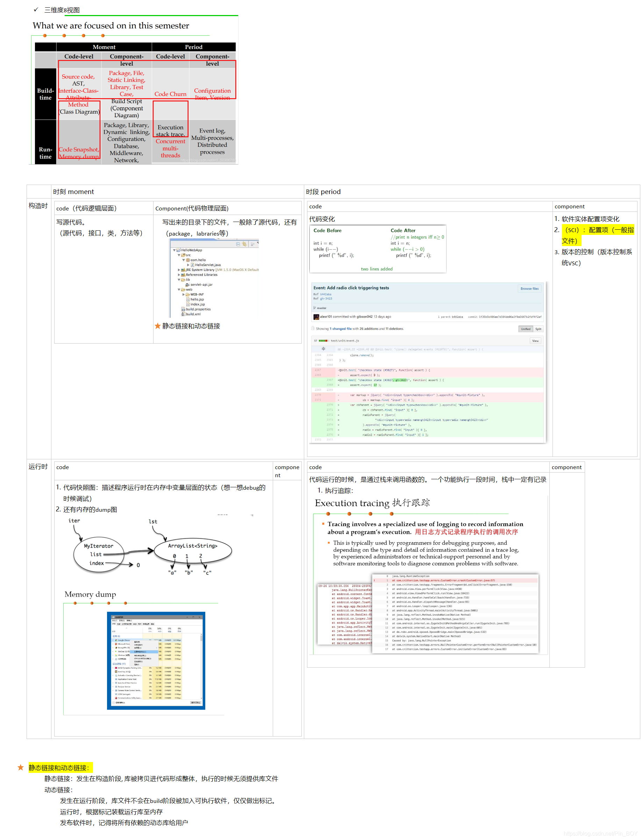The width and height of the screenshot is (641, 840).
Task: Click the build.xml ant file icon
Action: (183, 314)
